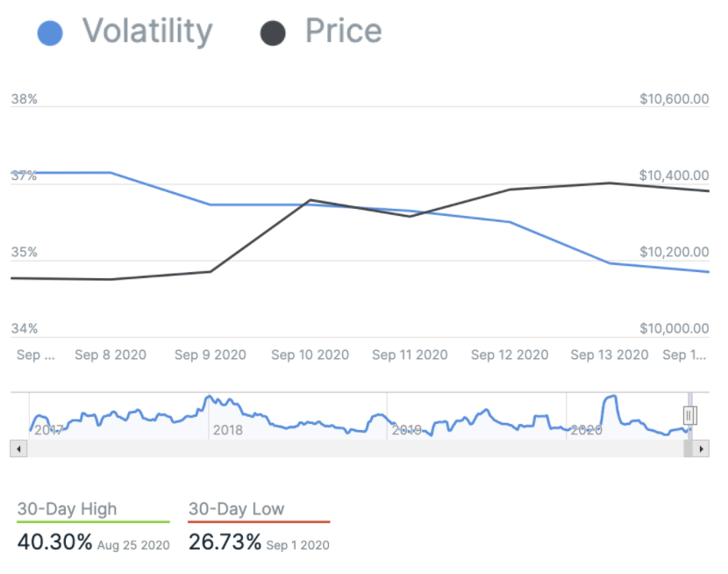Viewport: 728px width, 574px height.
Task: Click the Sep 13 2020 axis label
Action: point(610,355)
